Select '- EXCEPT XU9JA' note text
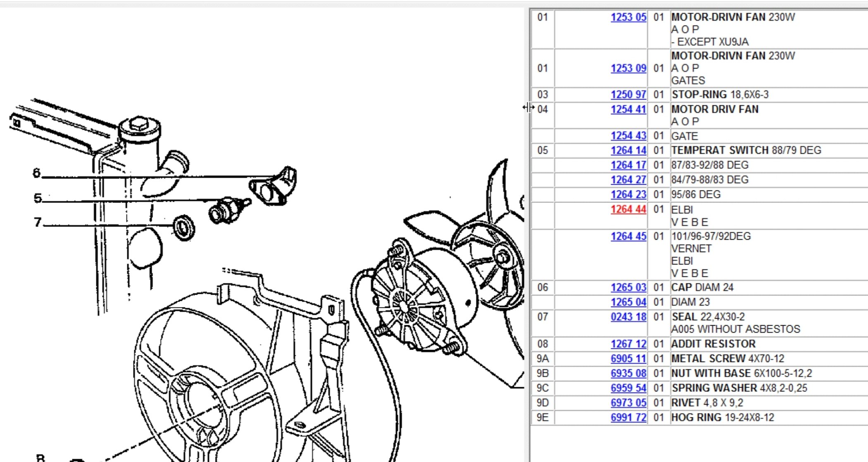Image resolution: width=868 pixels, height=462 pixels. (710, 42)
